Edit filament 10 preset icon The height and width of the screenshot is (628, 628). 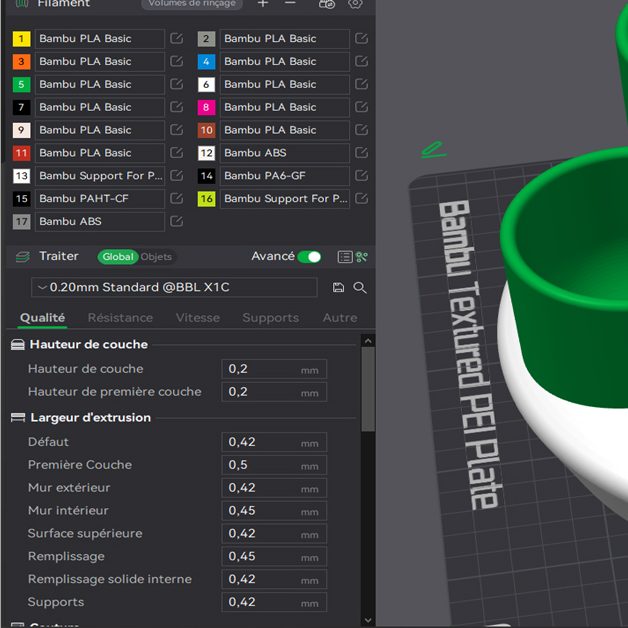click(x=361, y=130)
